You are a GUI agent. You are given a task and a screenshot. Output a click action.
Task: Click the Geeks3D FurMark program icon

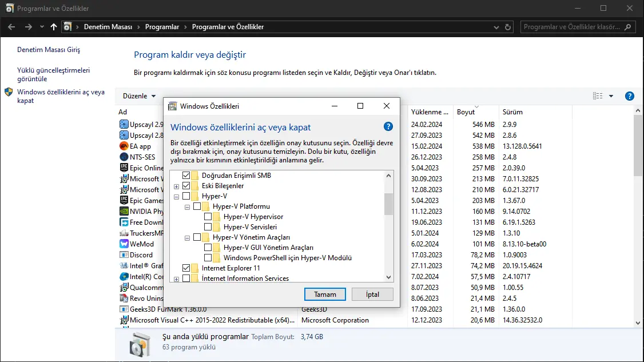[124, 309]
